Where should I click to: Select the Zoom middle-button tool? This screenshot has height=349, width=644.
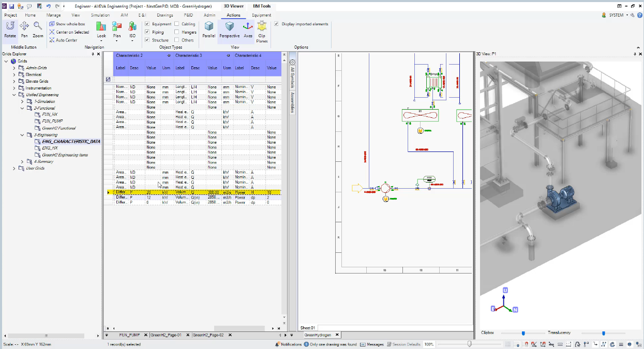tap(38, 29)
